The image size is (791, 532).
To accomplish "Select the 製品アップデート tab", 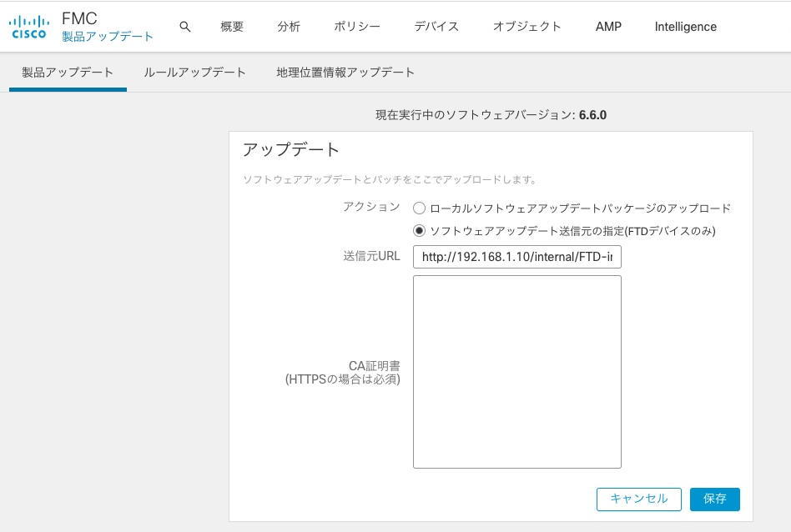I will [68, 73].
